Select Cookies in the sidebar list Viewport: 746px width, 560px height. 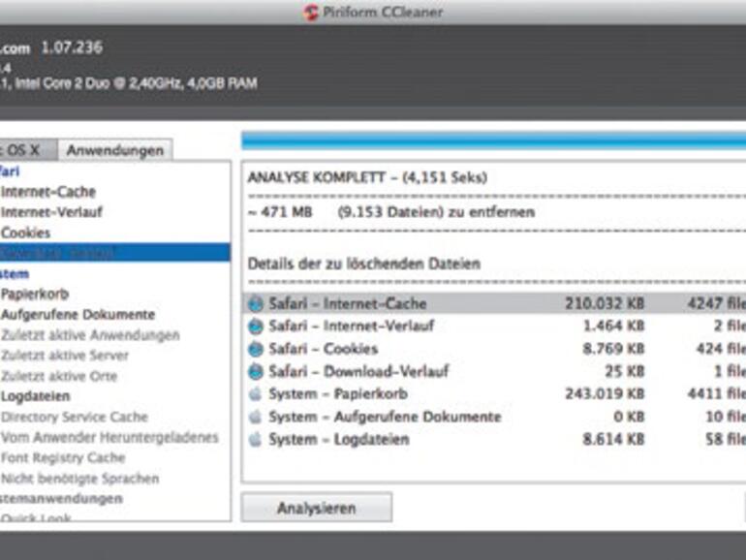[26, 233]
